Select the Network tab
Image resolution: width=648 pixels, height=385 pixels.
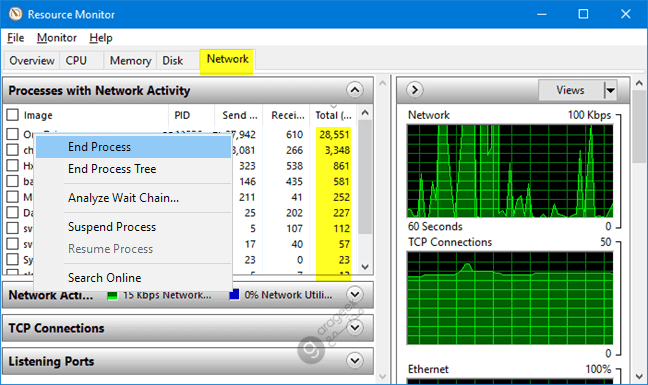point(227,59)
